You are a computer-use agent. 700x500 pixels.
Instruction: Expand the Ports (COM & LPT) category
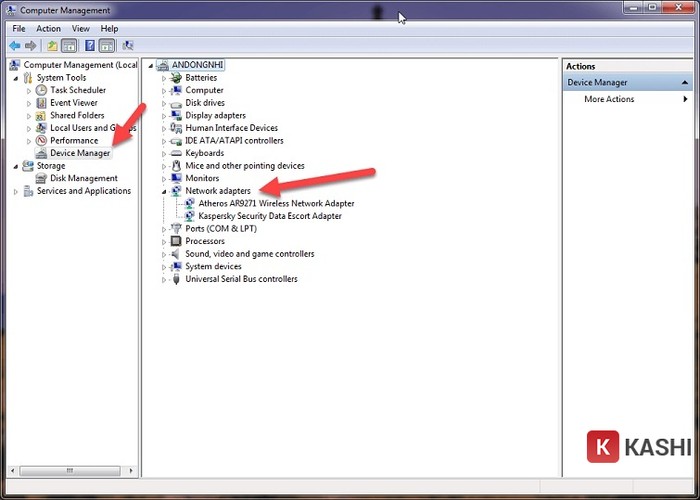click(163, 229)
